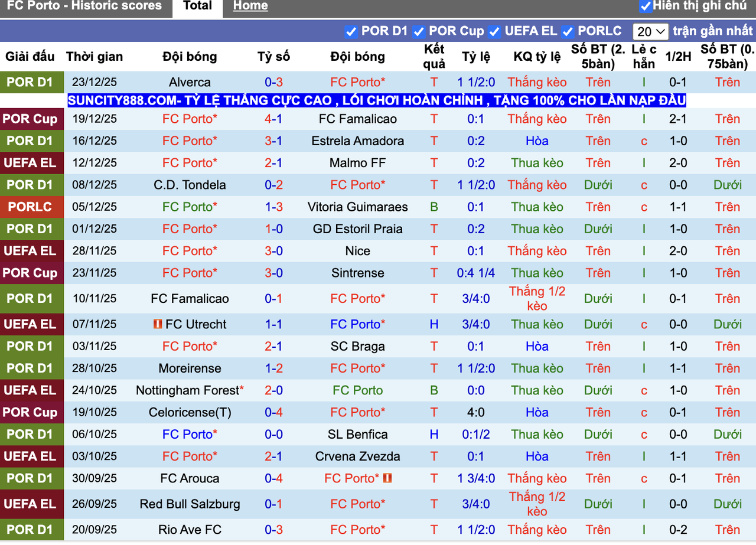Select the FC Porto - Historic scores tab

pyautogui.click(x=84, y=6)
